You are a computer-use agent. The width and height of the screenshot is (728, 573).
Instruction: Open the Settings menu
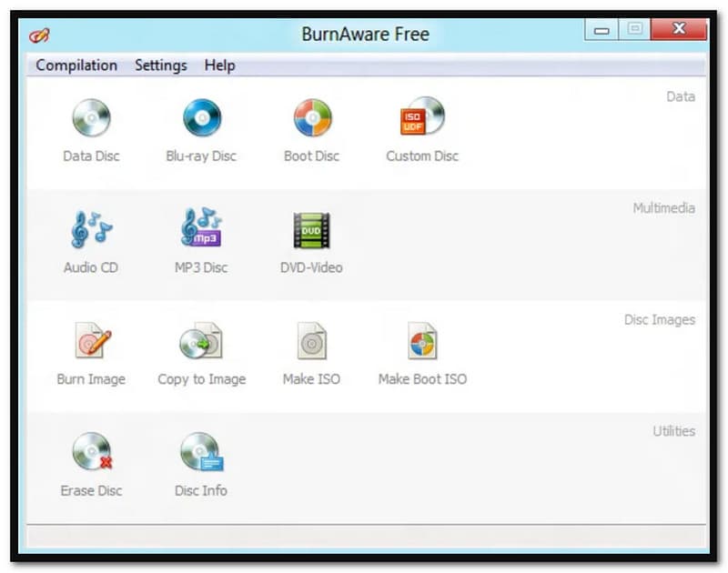pyautogui.click(x=161, y=65)
